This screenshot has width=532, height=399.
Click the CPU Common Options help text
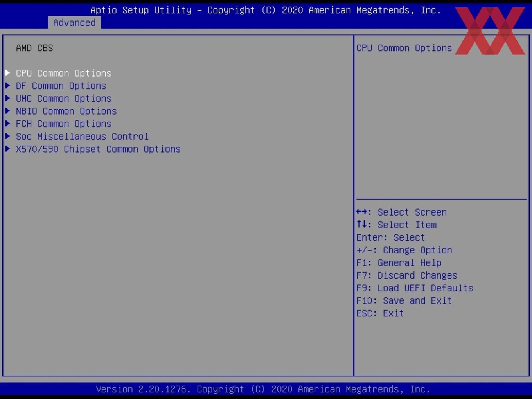(x=404, y=48)
